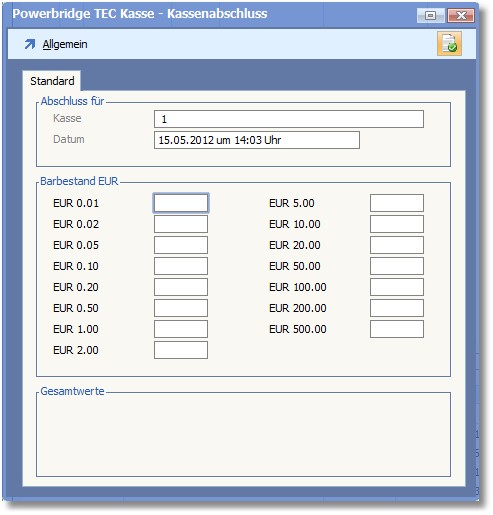Screen dimensions: 493x515
Task: Focus the EUR 0.10 count field
Action: 181,266
